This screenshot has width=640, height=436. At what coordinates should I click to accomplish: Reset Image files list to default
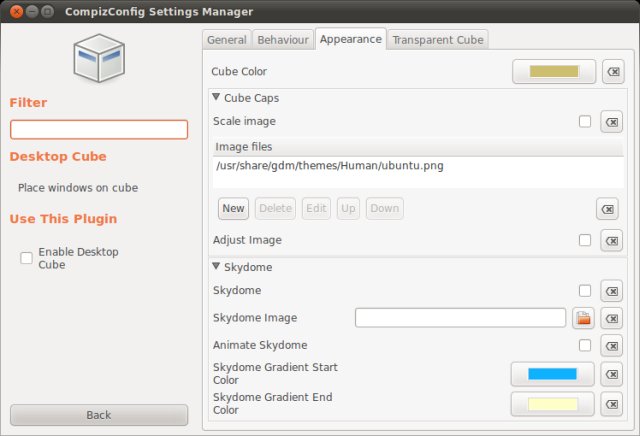click(607, 209)
